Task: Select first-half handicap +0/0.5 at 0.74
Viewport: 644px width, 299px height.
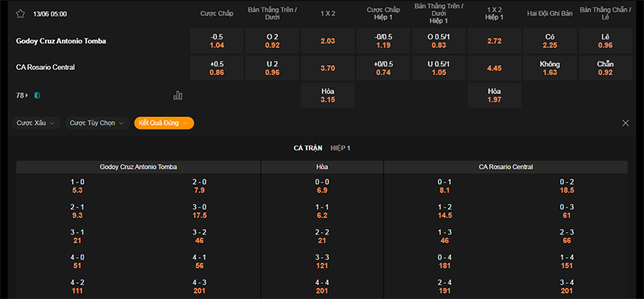Action: (384, 68)
